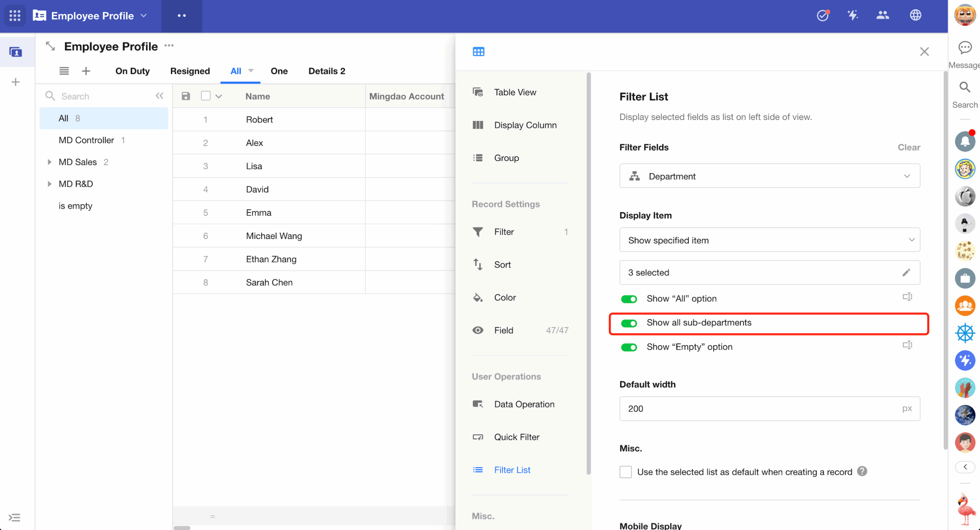Expand the bottom-left navigation menu icon
The height and width of the screenshot is (530, 980).
click(15, 518)
